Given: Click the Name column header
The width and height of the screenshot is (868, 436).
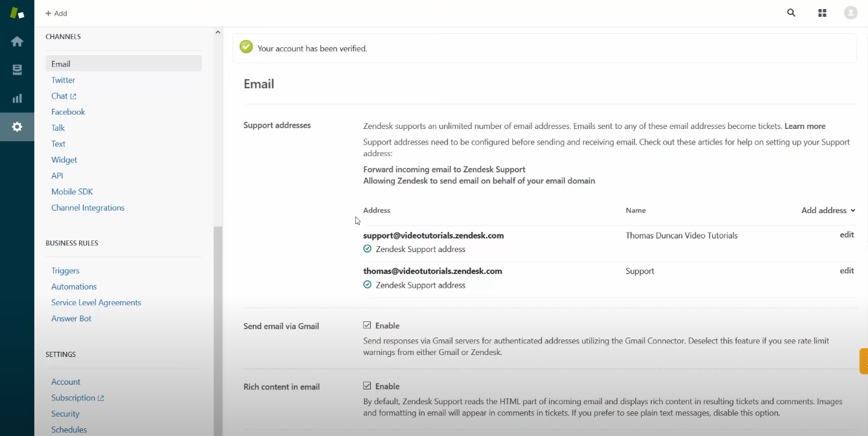Looking at the screenshot, I should (x=635, y=211).
